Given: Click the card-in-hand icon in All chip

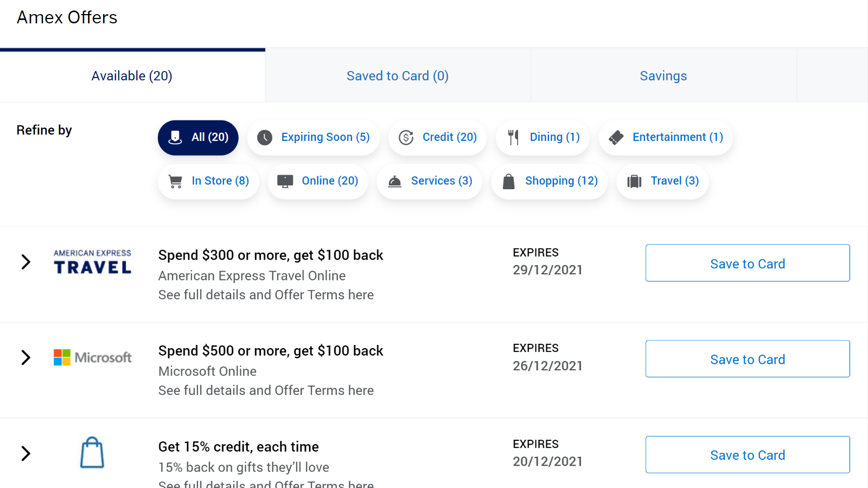Looking at the screenshot, I should [175, 138].
